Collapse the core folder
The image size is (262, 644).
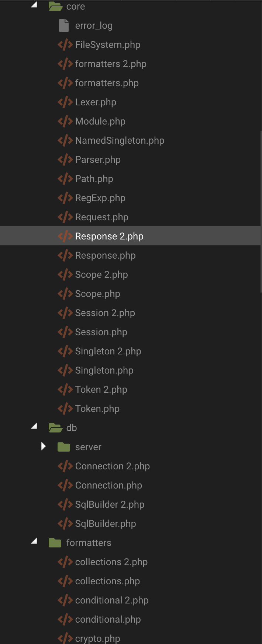pos(34,6)
